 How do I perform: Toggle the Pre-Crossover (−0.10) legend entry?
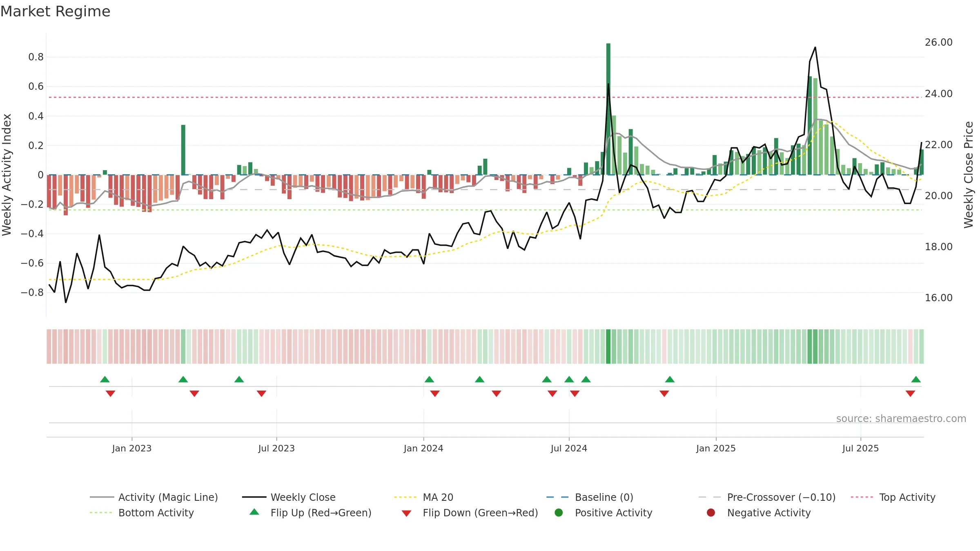767,497
